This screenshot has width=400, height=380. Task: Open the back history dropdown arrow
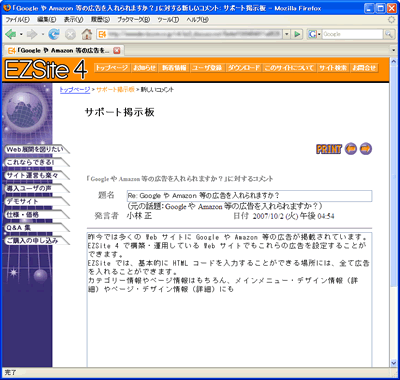pos(21,34)
